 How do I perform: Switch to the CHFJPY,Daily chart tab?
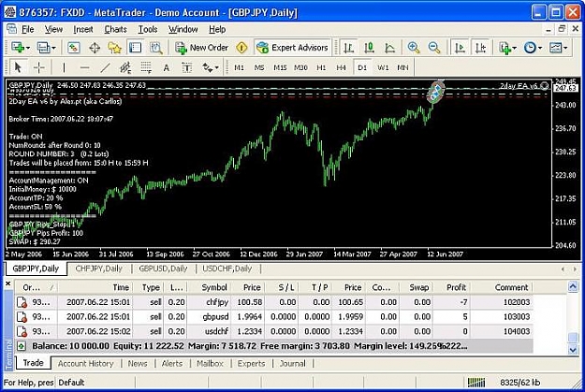click(99, 269)
